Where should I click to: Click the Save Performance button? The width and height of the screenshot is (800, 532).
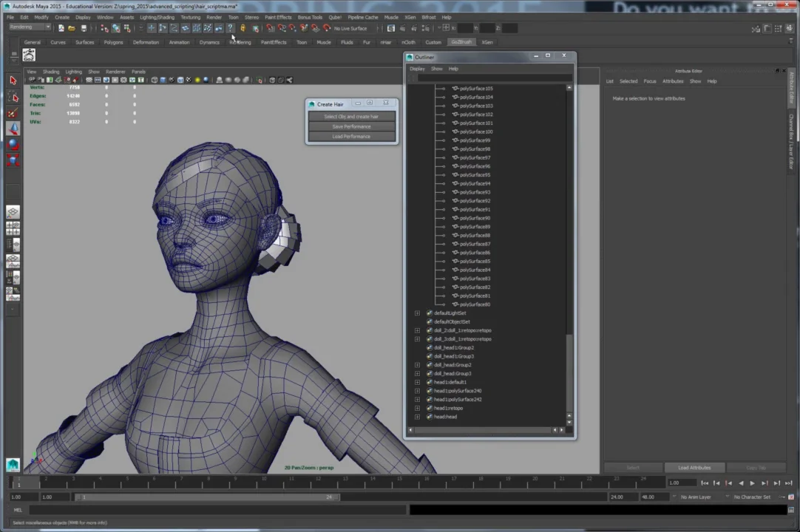point(351,126)
